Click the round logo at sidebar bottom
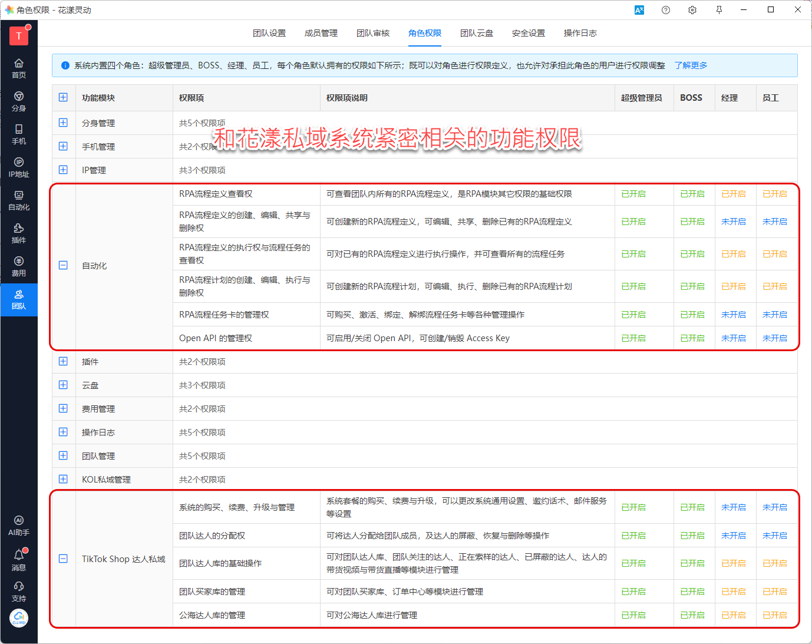Screen dimensions: 812x644 coord(19,617)
